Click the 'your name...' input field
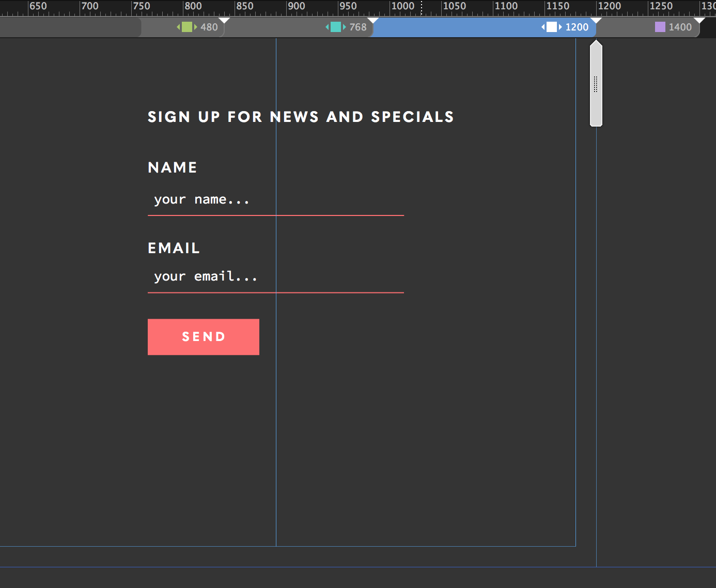Image resolution: width=716 pixels, height=588 pixels. [276, 200]
